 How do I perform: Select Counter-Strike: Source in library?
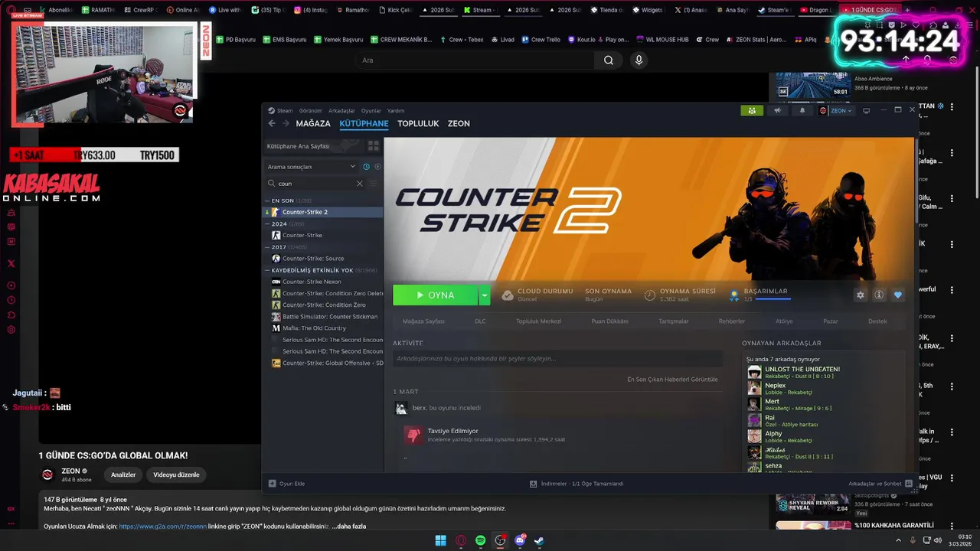313,259
